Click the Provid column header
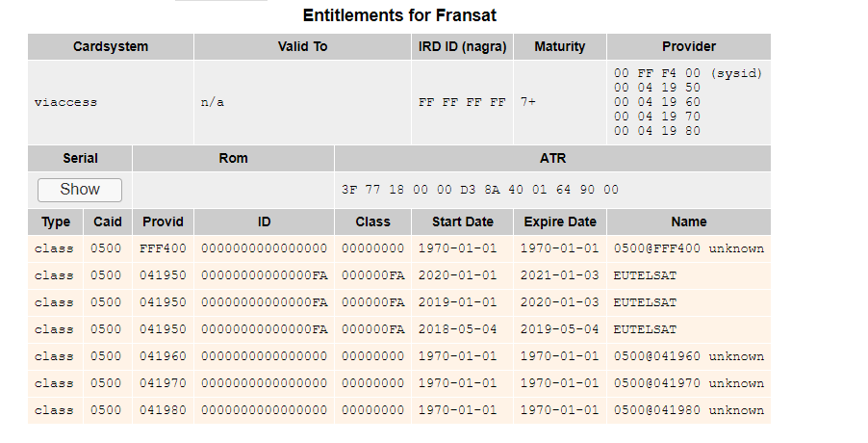 tap(163, 221)
